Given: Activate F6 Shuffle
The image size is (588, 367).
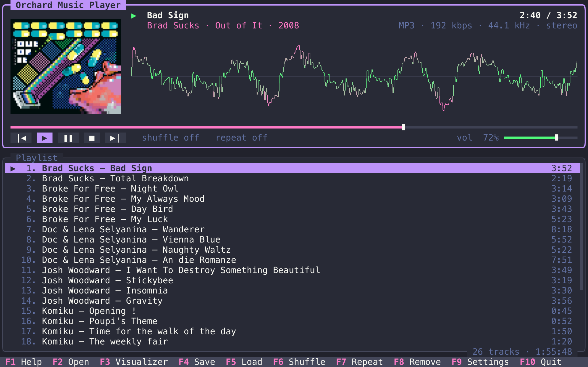Looking at the screenshot, I should tap(299, 362).
